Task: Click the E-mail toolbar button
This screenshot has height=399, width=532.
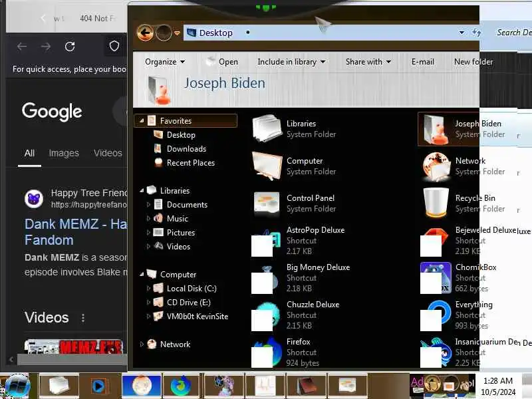Action: [422, 62]
